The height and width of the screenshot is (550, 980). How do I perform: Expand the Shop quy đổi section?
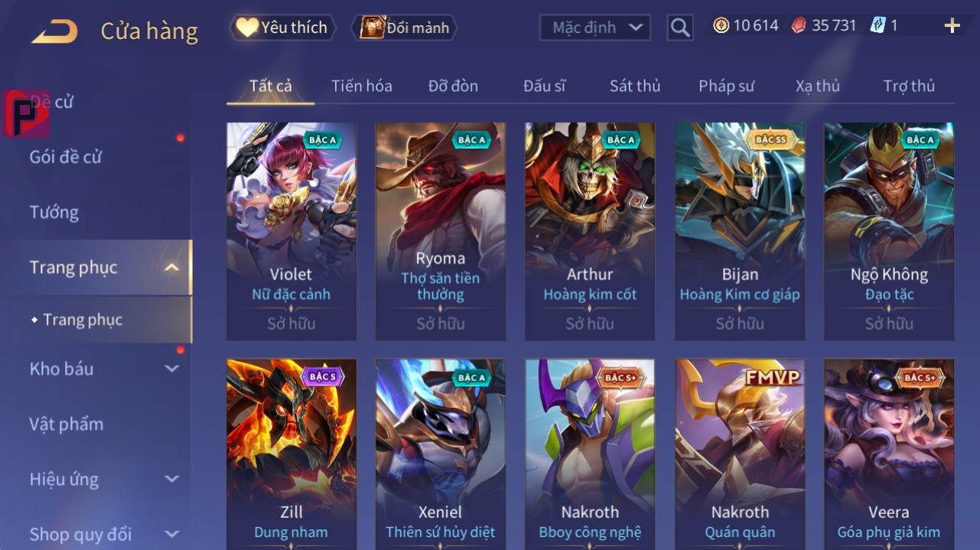click(x=172, y=534)
